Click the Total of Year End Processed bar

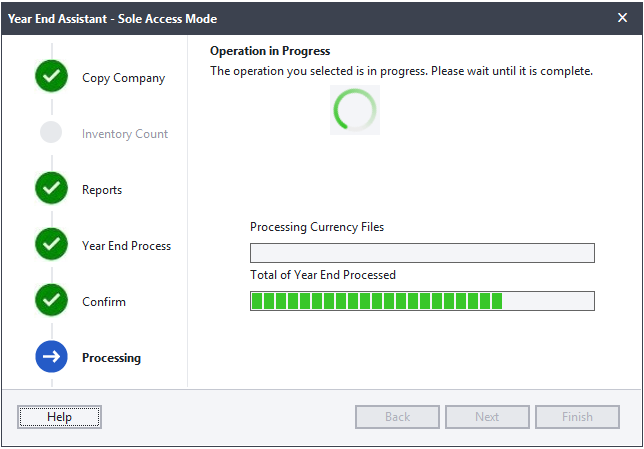click(422, 301)
